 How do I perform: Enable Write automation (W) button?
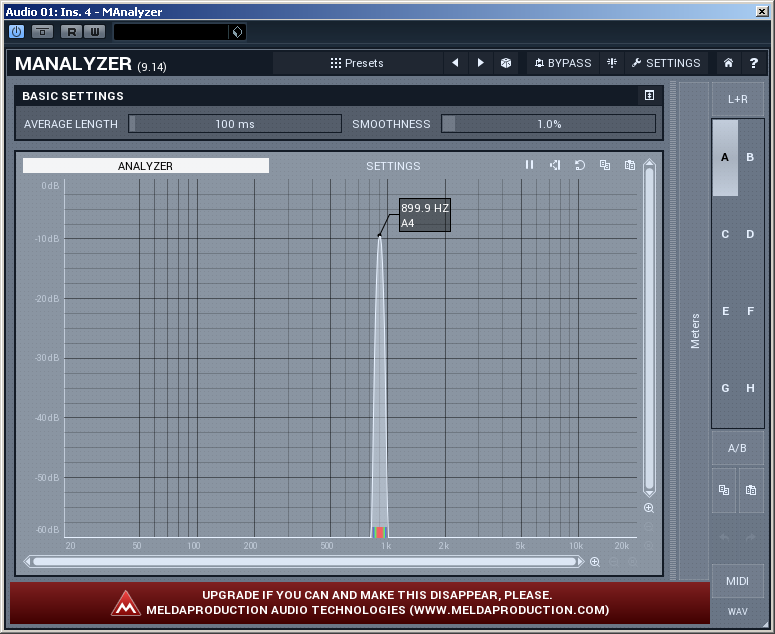(94, 32)
